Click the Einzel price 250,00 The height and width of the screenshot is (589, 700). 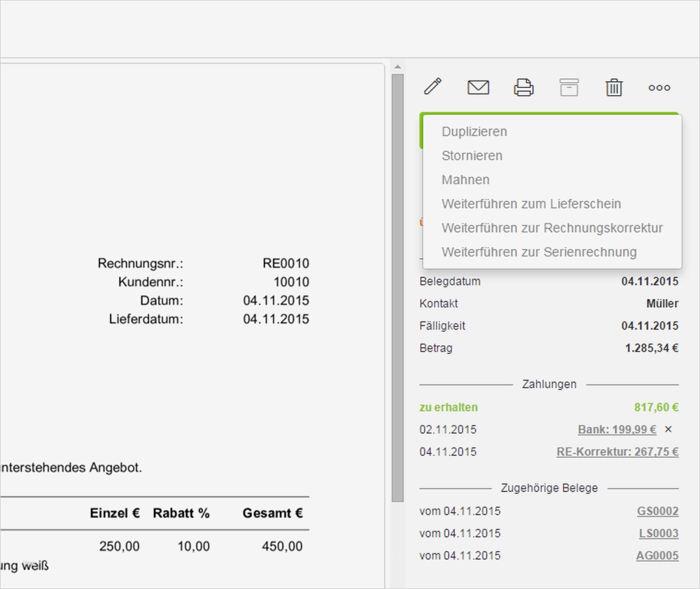coord(119,546)
